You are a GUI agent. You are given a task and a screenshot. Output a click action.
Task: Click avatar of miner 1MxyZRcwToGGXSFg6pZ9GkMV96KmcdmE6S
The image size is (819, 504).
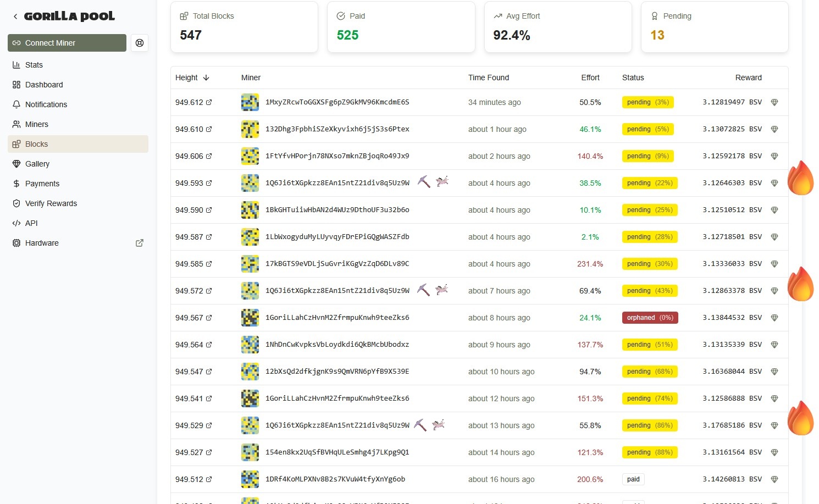250,102
